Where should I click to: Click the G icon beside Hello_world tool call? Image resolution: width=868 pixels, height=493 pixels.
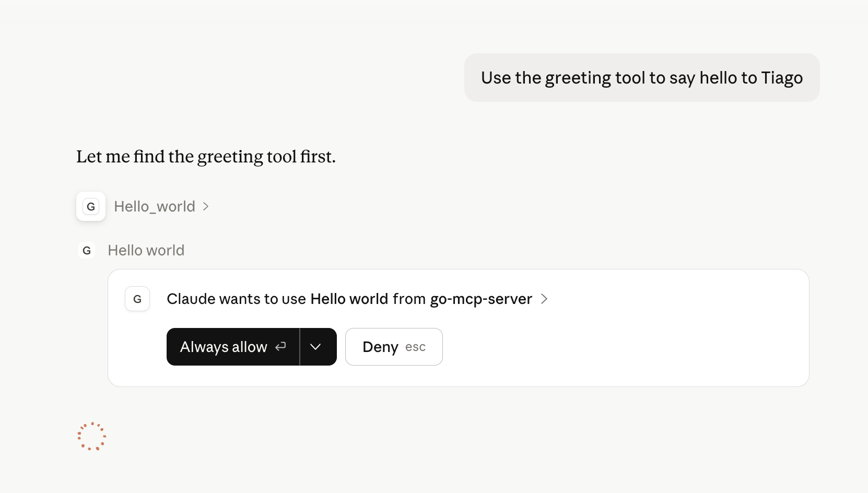pos(90,206)
